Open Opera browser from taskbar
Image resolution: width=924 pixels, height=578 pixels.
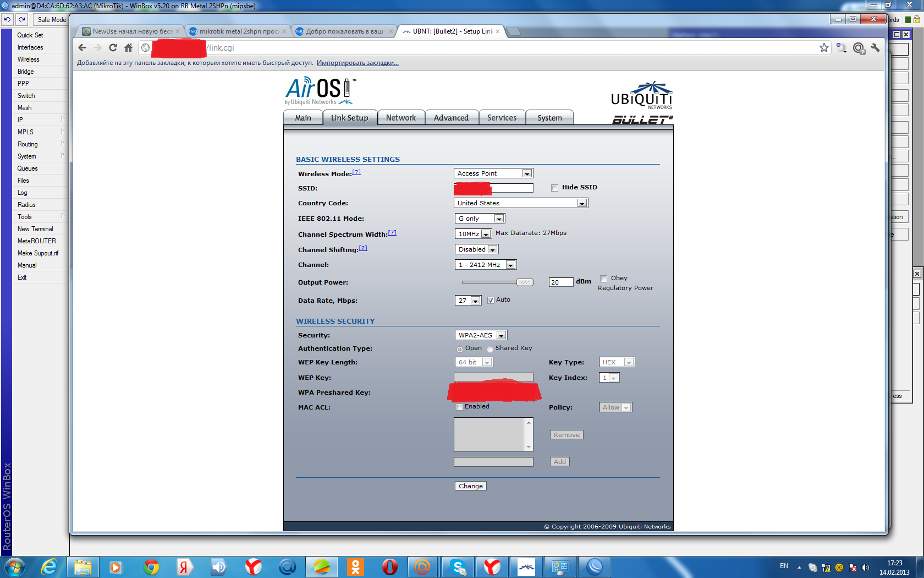pos(389,567)
